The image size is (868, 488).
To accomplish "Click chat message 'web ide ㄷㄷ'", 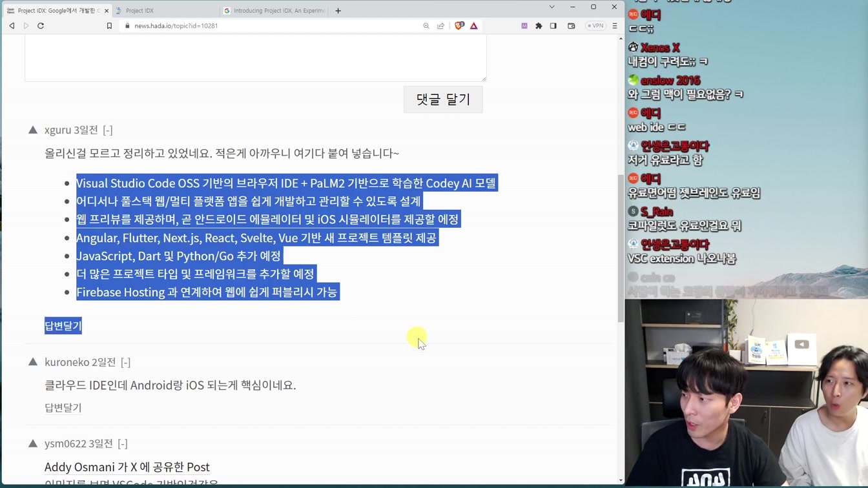I will [657, 127].
